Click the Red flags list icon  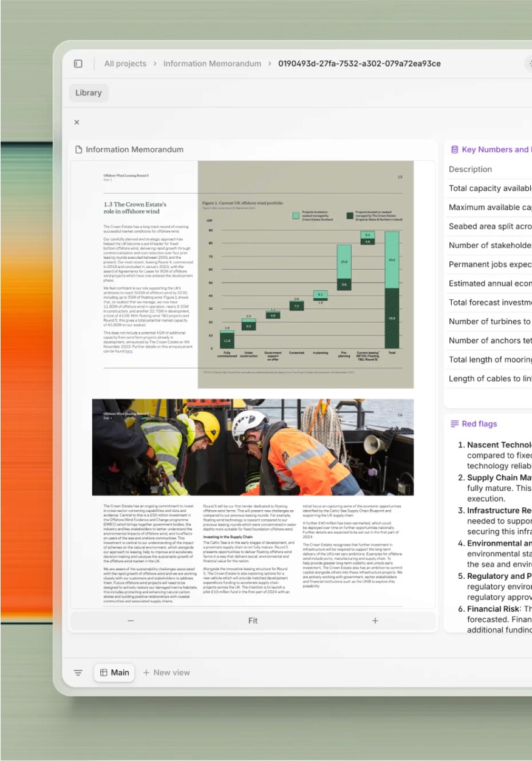pos(454,424)
